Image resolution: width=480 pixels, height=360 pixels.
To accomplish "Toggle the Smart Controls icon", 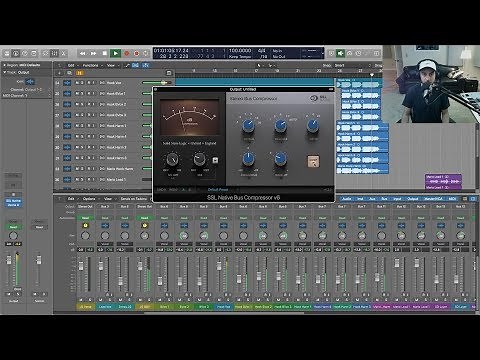I will [45, 53].
